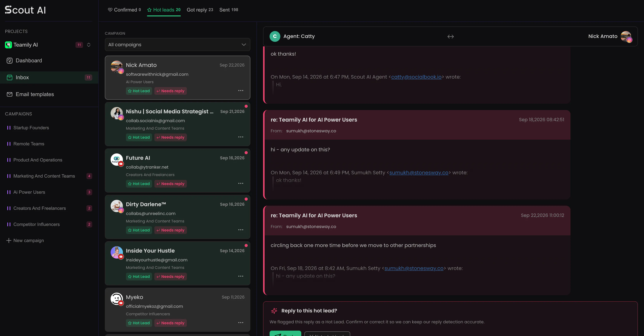The height and width of the screenshot is (336, 644).
Task: Open more options for Inside Your Hustle
Action: pyautogui.click(x=241, y=276)
